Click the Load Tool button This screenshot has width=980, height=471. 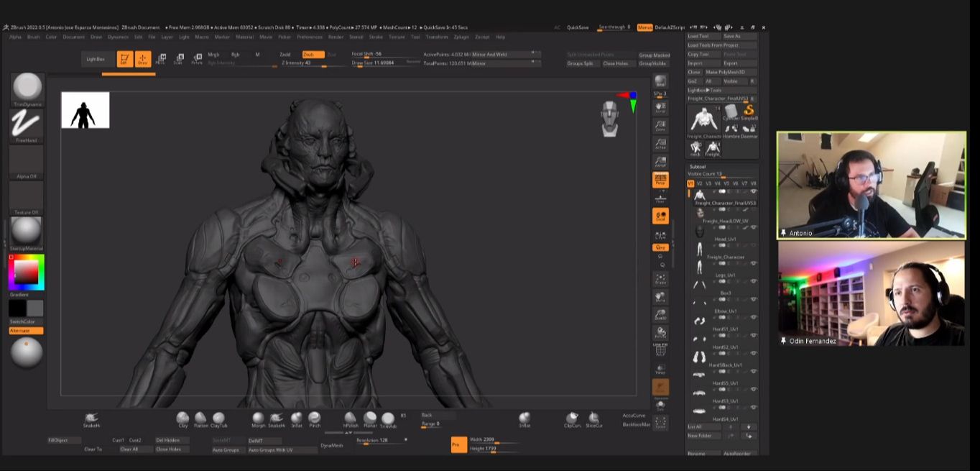point(704,36)
